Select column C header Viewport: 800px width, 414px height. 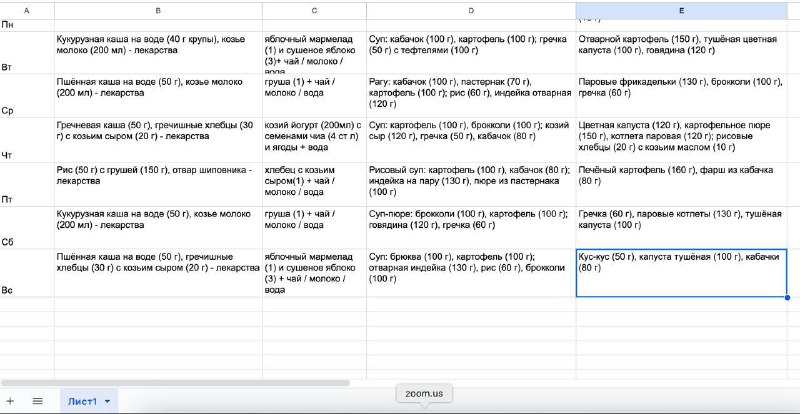click(314, 9)
